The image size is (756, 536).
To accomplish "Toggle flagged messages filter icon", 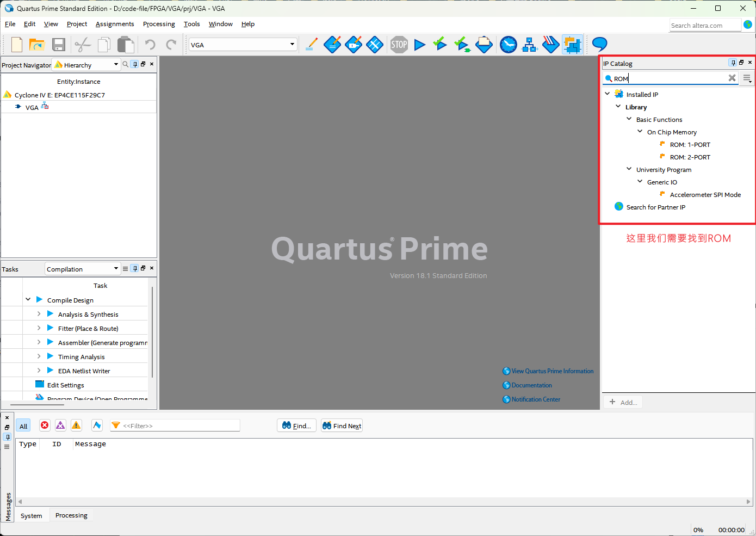I will pyautogui.click(x=97, y=426).
